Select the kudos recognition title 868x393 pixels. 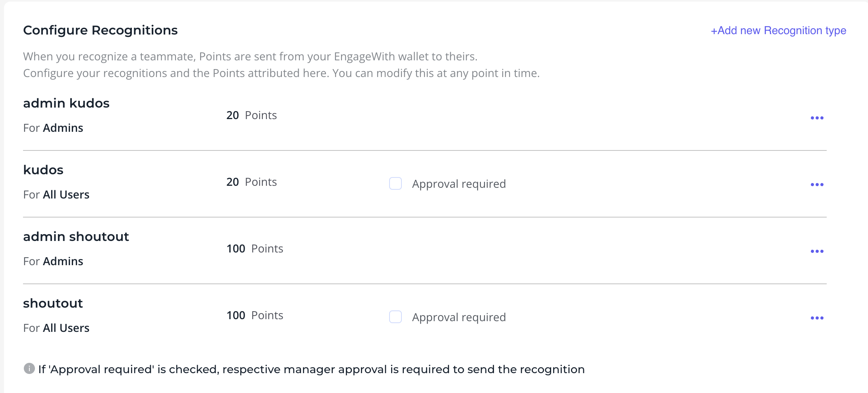point(43,170)
